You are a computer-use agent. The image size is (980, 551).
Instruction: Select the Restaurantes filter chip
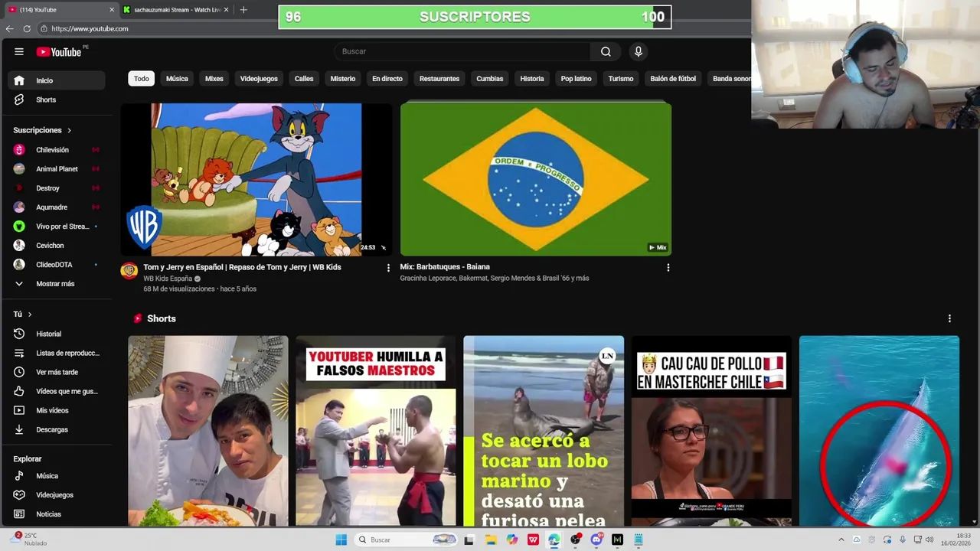pos(439,79)
